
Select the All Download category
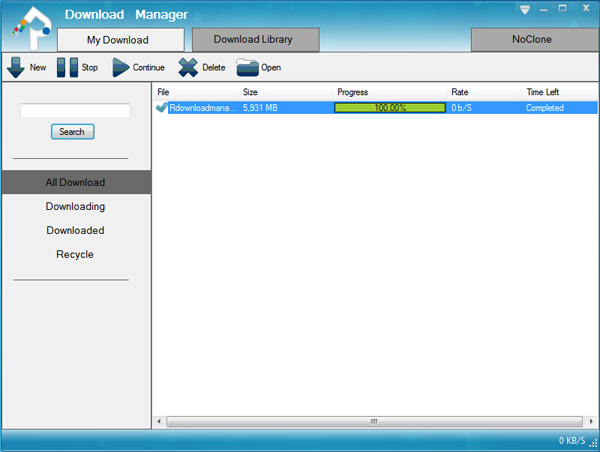pos(76,182)
